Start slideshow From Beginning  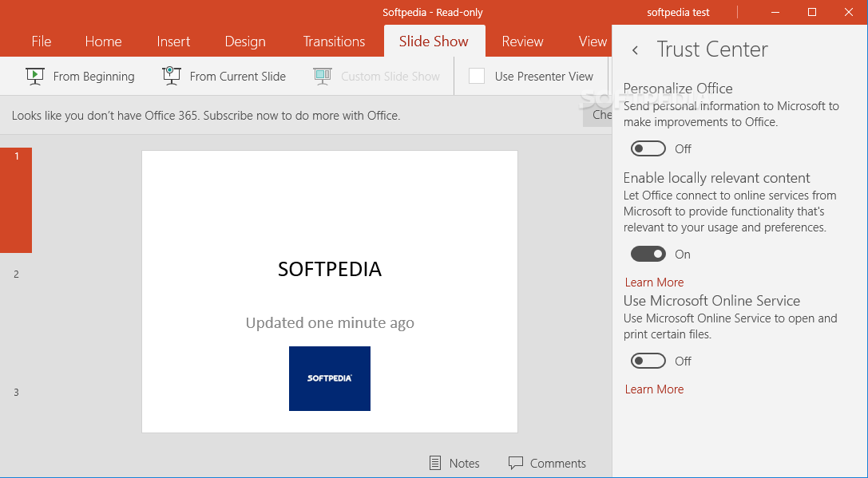click(80, 76)
